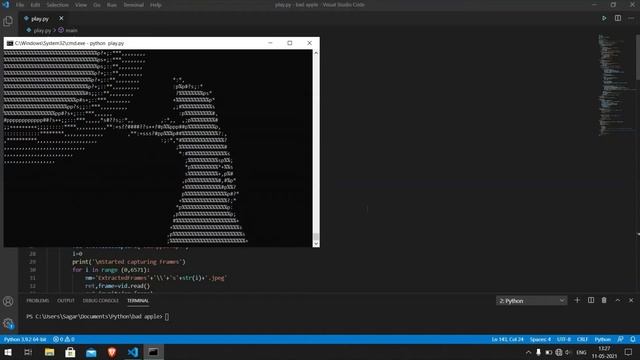
Task: Click the New Terminal plus icon
Action: point(577,300)
